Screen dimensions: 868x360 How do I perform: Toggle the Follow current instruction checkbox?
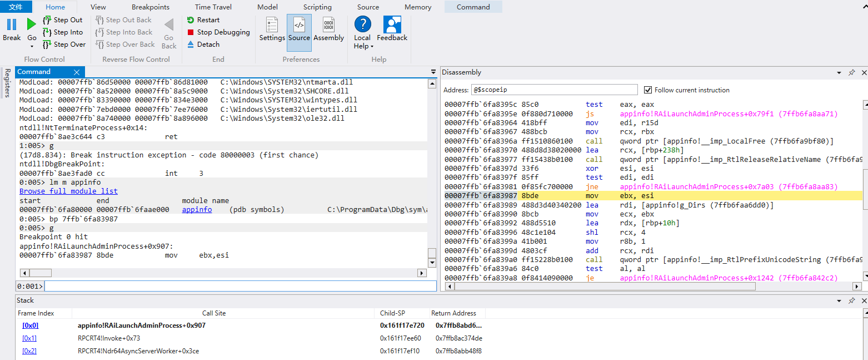pos(647,90)
